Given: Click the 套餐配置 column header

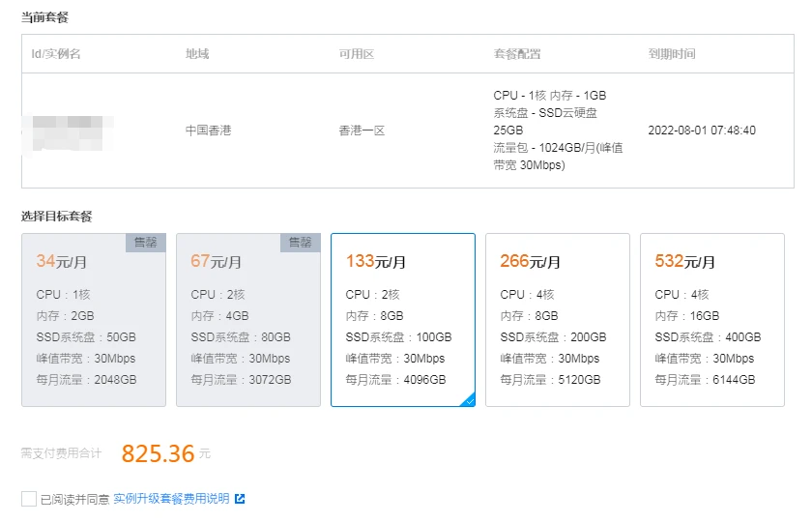Looking at the screenshot, I should pos(517,54).
